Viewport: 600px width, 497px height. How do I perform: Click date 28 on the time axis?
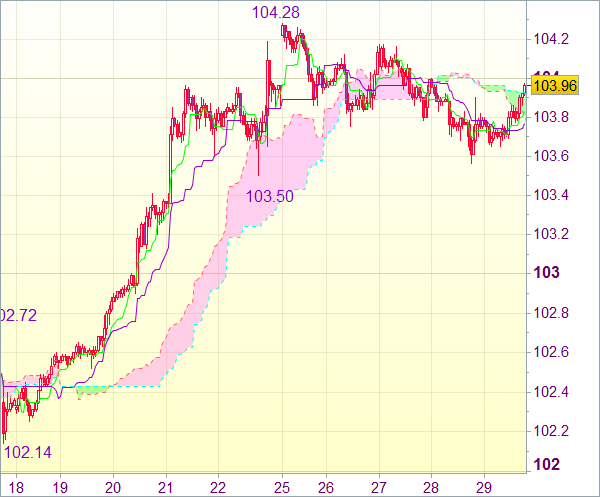[431, 488]
